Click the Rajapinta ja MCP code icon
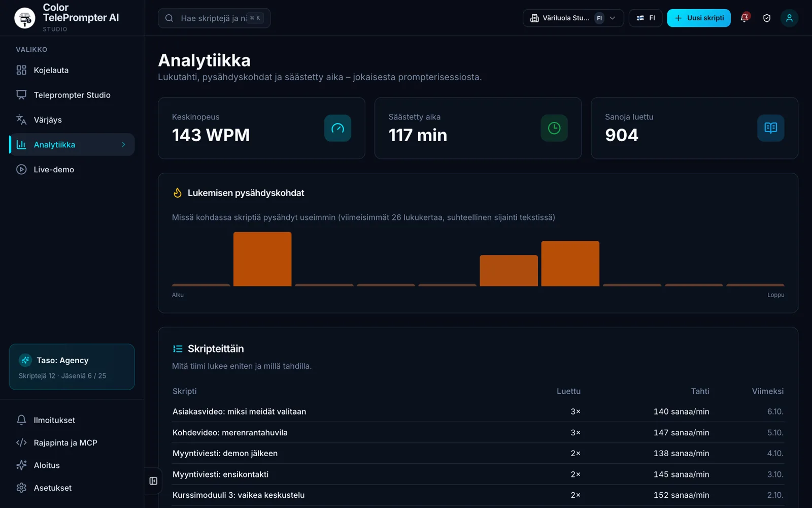The image size is (812, 508). click(x=21, y=443)
